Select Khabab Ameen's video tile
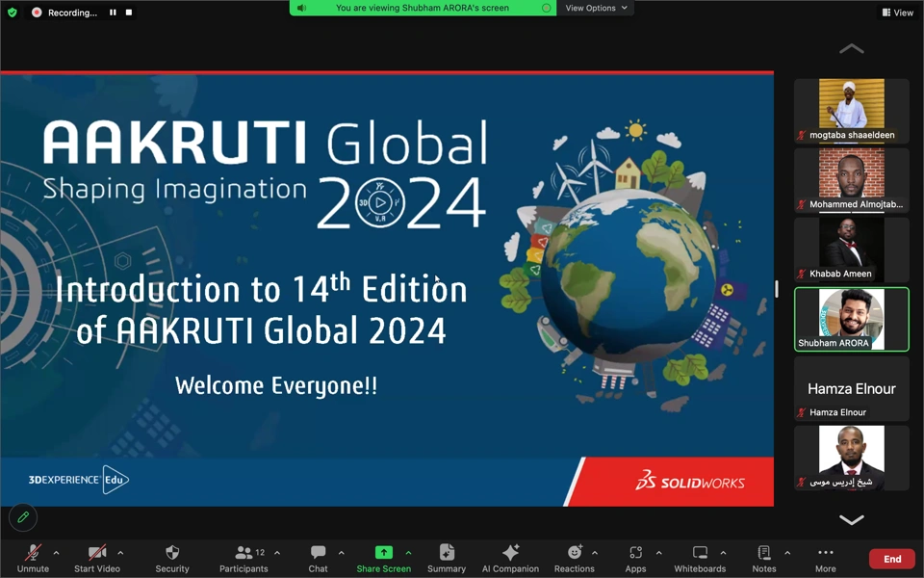924x578 pixels. pos(852,250)
